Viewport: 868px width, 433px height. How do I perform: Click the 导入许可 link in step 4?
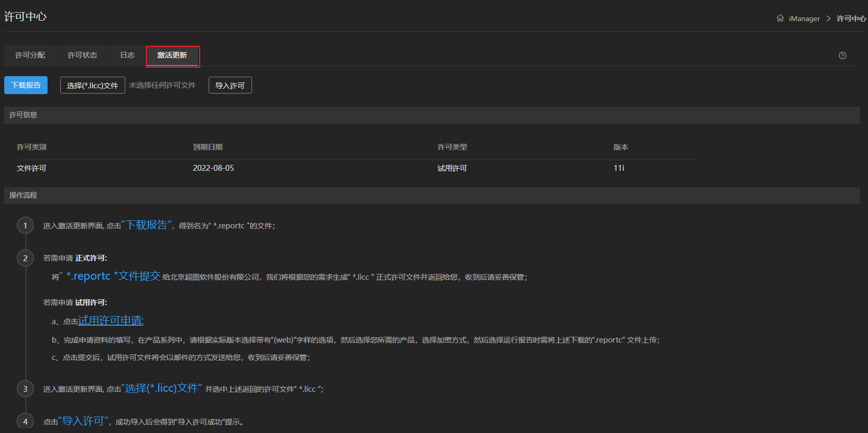(x=83, y=421)
